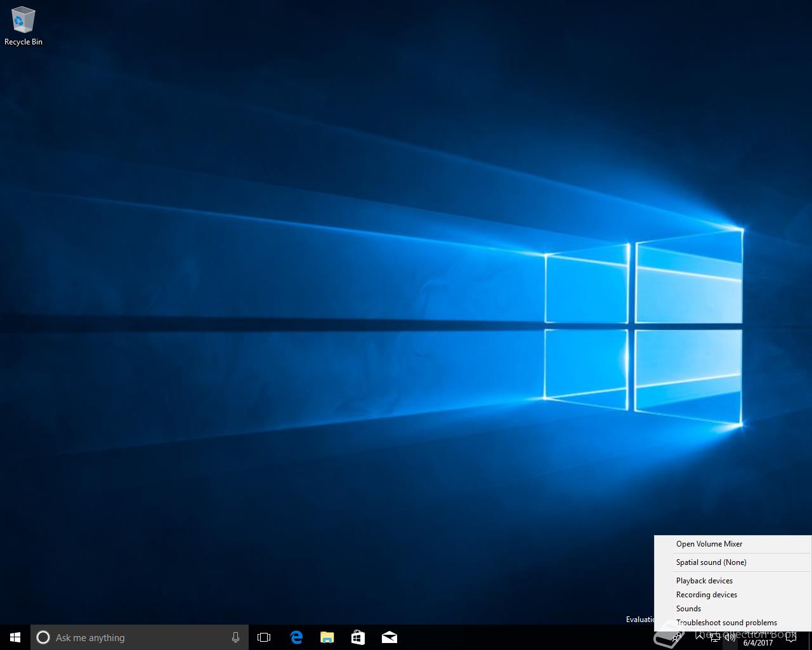Open Task View from the taskbar

pos(264,637)
